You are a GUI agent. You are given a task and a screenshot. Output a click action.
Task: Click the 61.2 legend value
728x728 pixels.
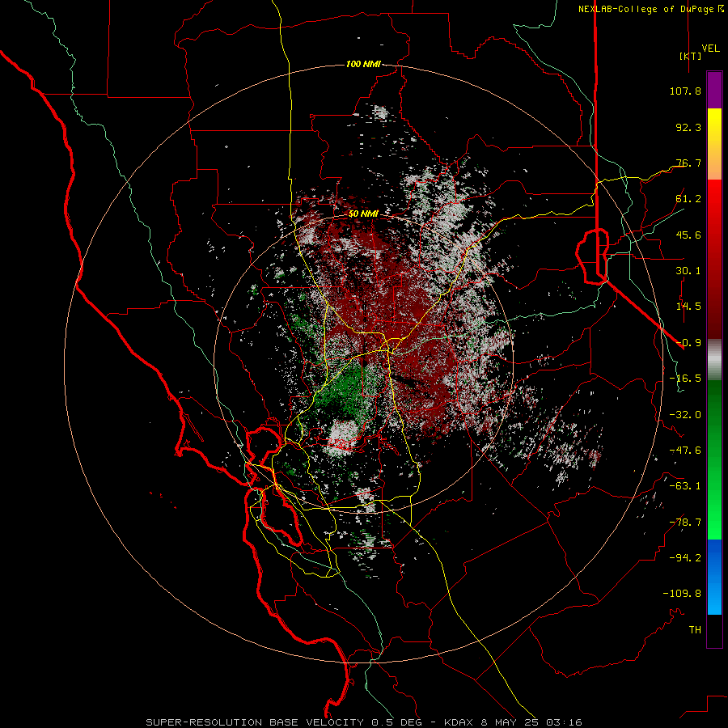(x=688, y=199)
